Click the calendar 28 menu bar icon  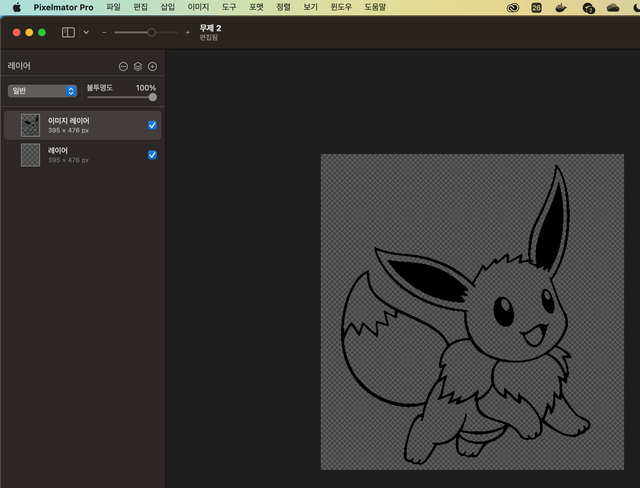(x=536, y=8)
